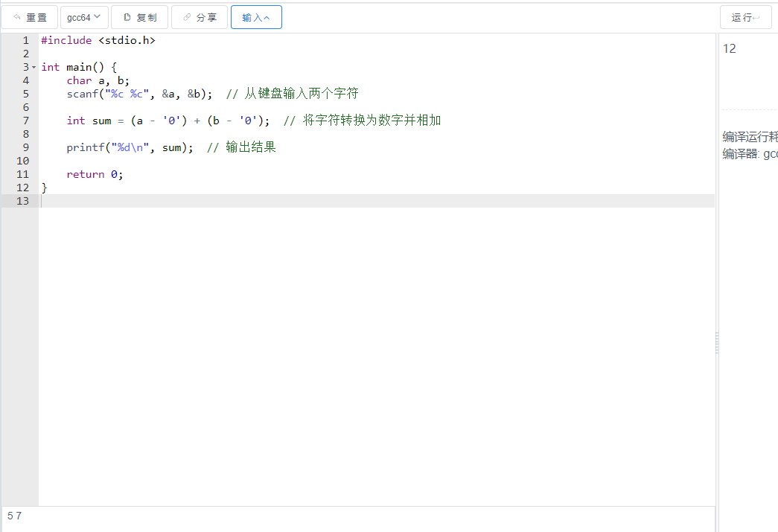Image resolution: width=778 pixels, height=532 pixels.
Task: Place cursor on empty line 13
Action: [x=377, y=201]
